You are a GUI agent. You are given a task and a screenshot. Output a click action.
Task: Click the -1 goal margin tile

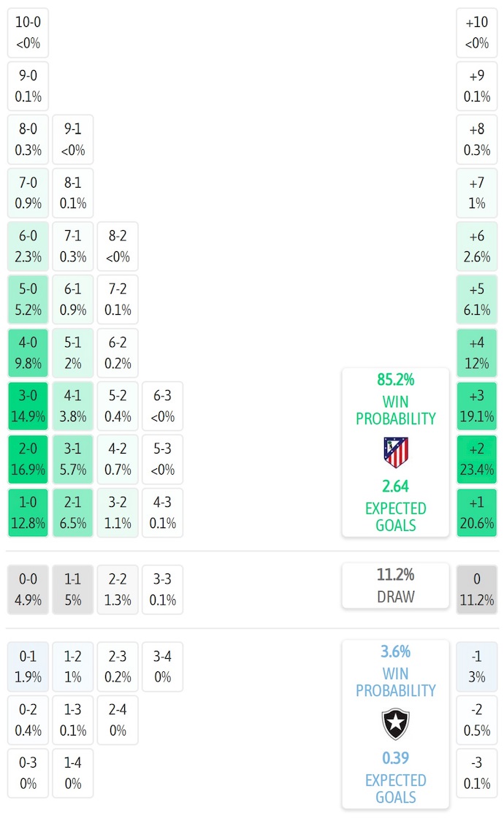tap(477, 666)
